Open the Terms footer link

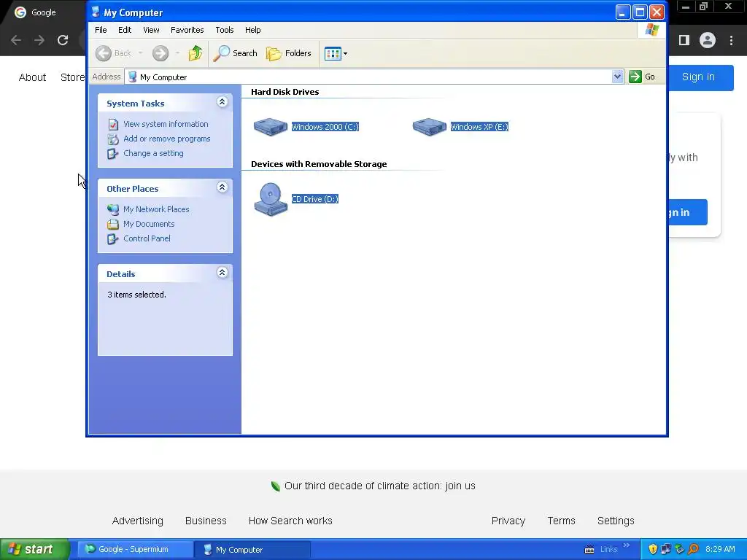coord(561,521)
